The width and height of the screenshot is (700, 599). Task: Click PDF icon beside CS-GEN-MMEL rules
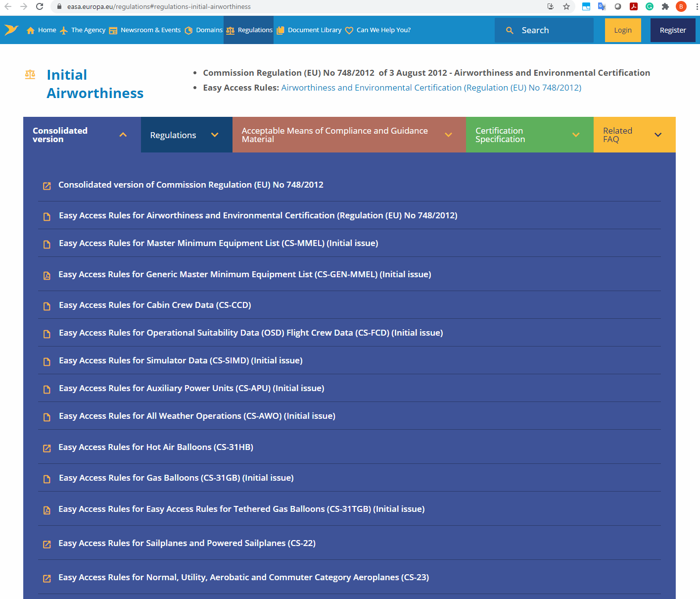click(47, 276)
